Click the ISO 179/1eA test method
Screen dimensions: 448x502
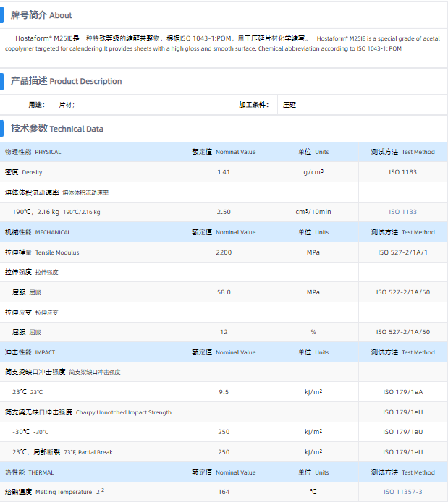pos(402,392)
